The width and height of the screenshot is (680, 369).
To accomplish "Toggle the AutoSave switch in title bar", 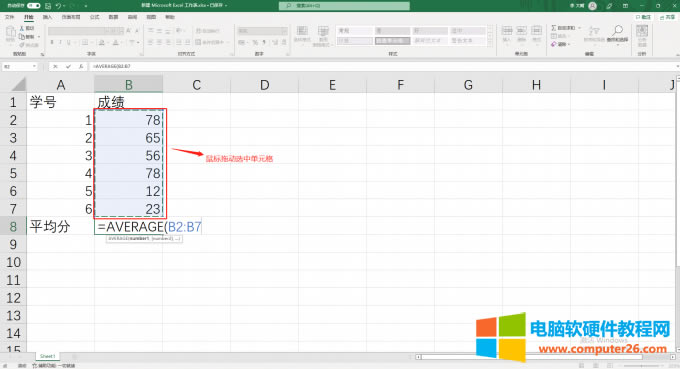I will [x=33, y=6].
